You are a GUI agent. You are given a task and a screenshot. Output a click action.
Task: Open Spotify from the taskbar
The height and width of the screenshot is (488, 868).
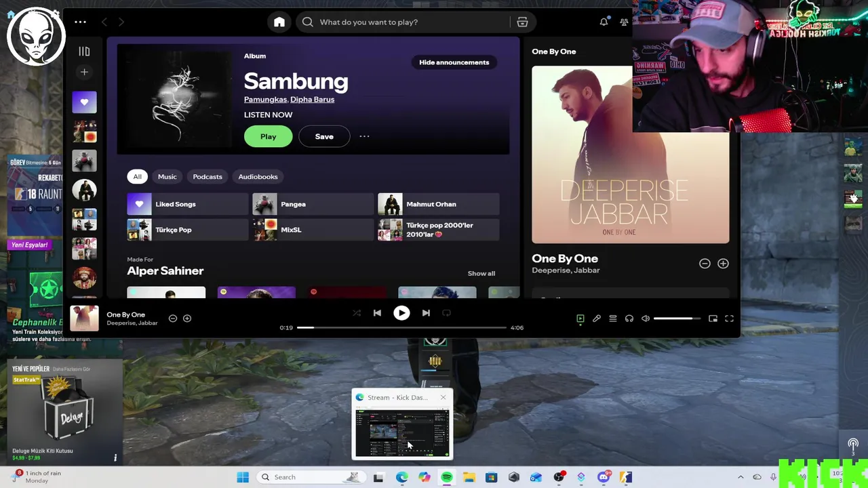(447, 477)
